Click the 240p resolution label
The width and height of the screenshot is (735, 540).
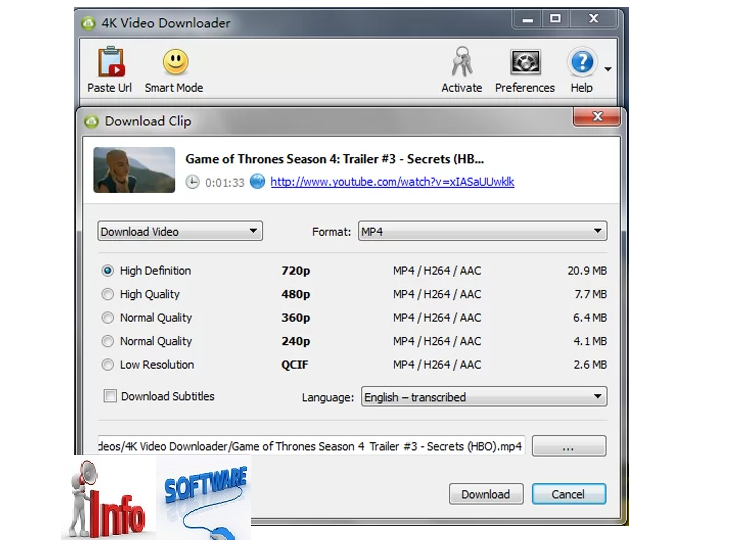click(x=295, y=341)
